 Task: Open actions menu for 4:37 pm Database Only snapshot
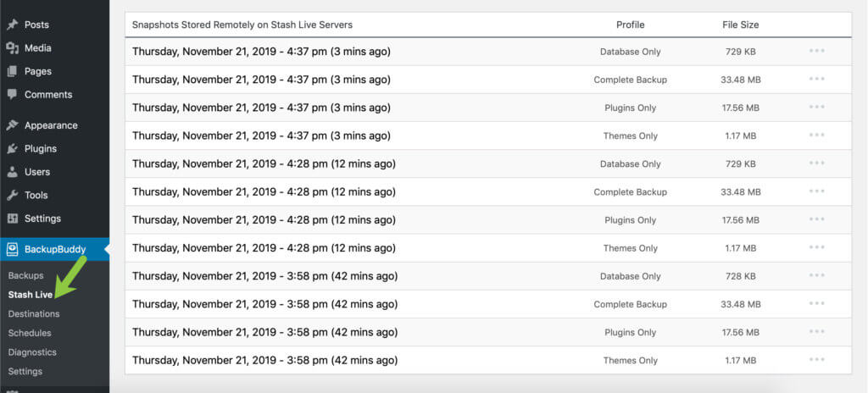816,51
